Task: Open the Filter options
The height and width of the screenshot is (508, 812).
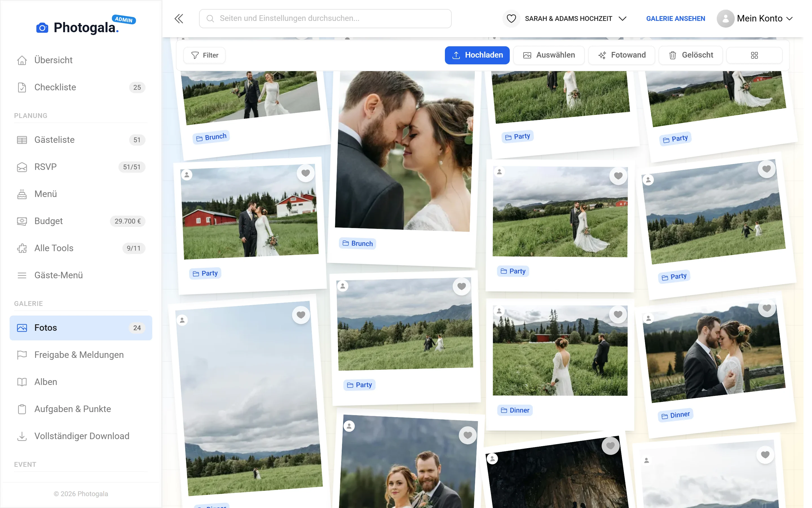Action: 205,55
